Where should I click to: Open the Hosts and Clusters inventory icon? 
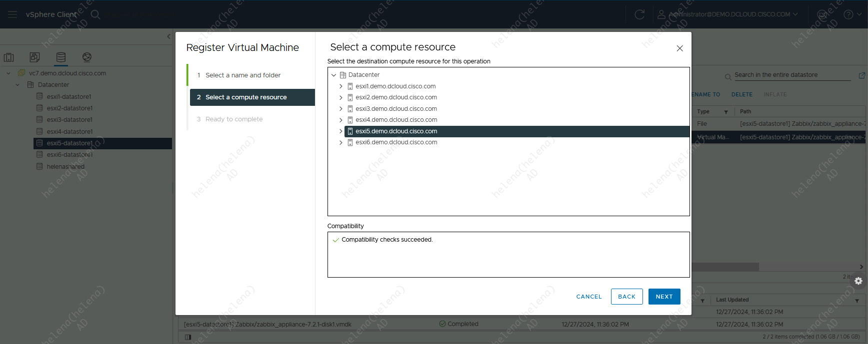click(x=9, y=57)
